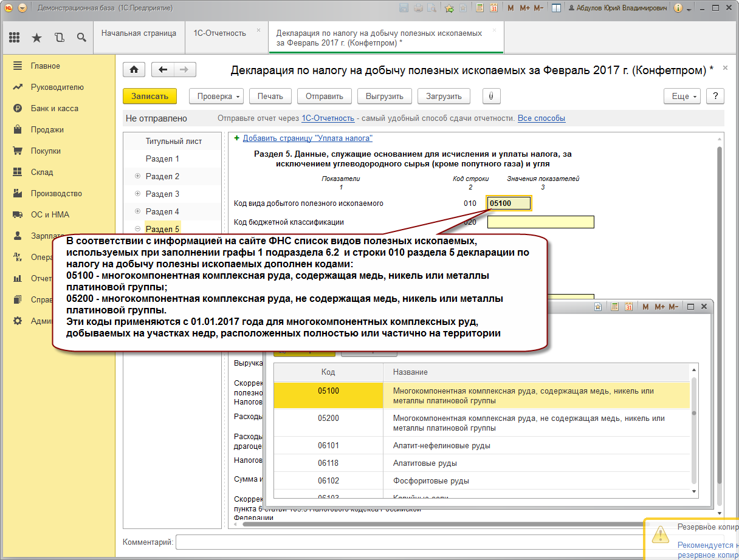Open the Все способы link
Image resolution: width=739 pixels, height=560 pixels.
pos(541,118)
